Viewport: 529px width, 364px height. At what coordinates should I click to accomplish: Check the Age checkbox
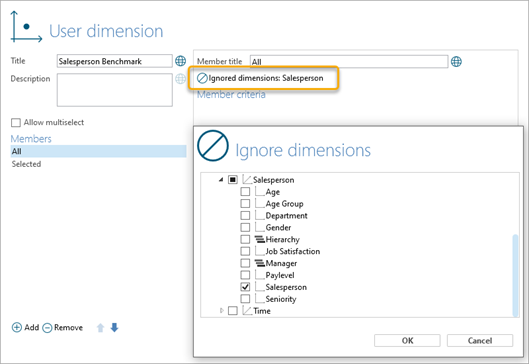point(245,192)
